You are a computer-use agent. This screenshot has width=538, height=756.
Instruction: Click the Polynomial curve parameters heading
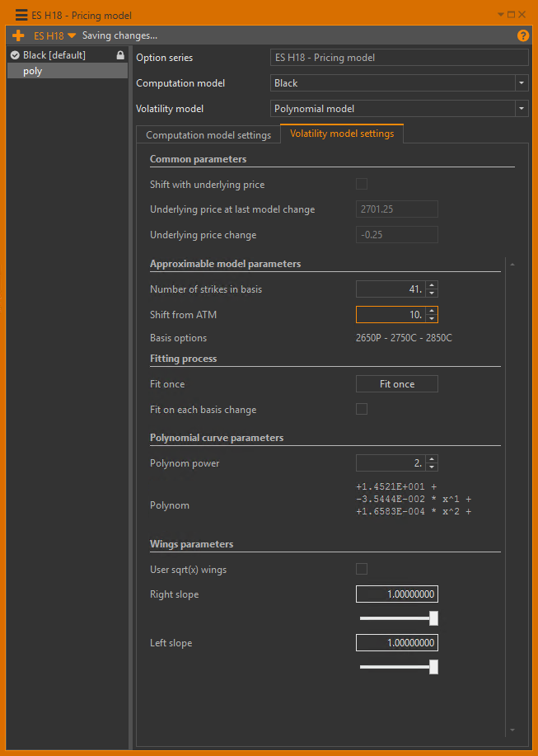coord(216,438)
